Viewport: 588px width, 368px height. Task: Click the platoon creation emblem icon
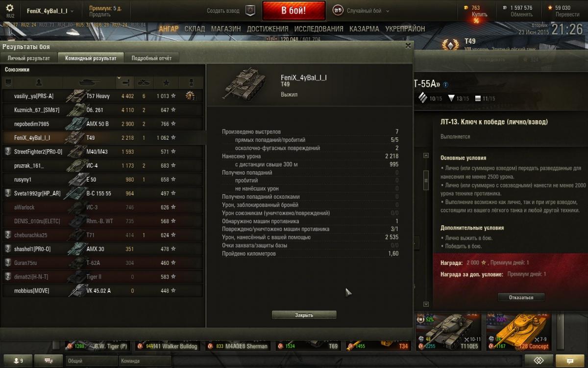pyautogui.click(x=250, y=10)
